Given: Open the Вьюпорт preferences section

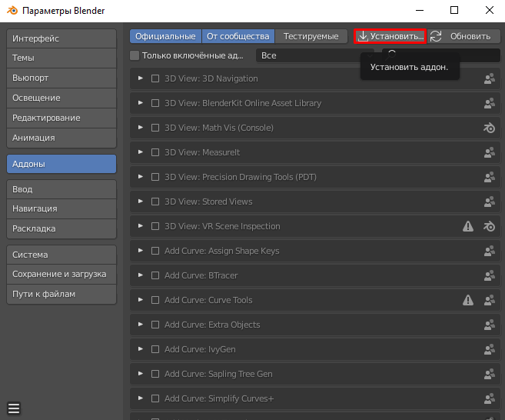Looking at the screenshot, I should [61, 78].
